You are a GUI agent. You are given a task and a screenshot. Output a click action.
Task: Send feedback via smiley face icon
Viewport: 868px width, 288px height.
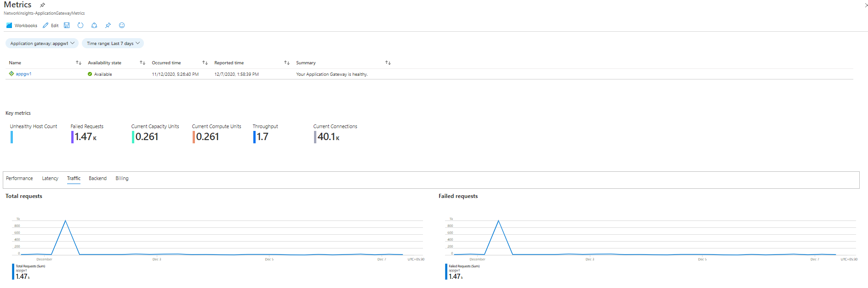pyautogui.click(x=122, y=25)
